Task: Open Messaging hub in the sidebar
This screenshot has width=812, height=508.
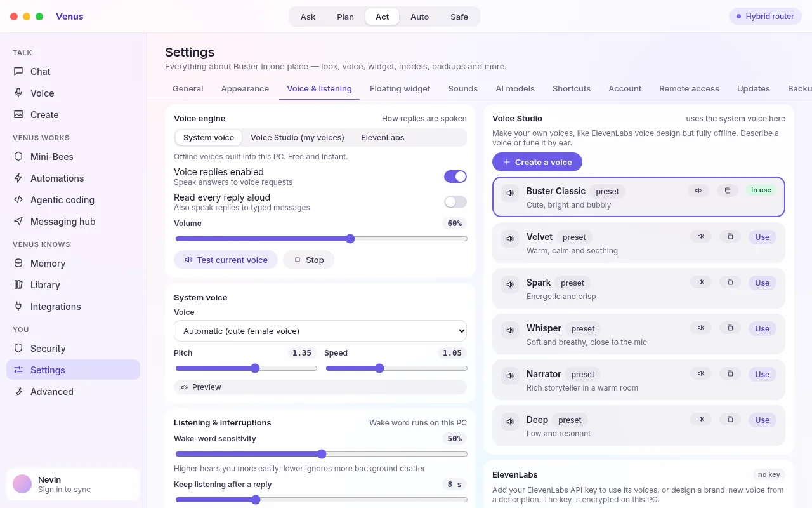Action: [73, 222]
